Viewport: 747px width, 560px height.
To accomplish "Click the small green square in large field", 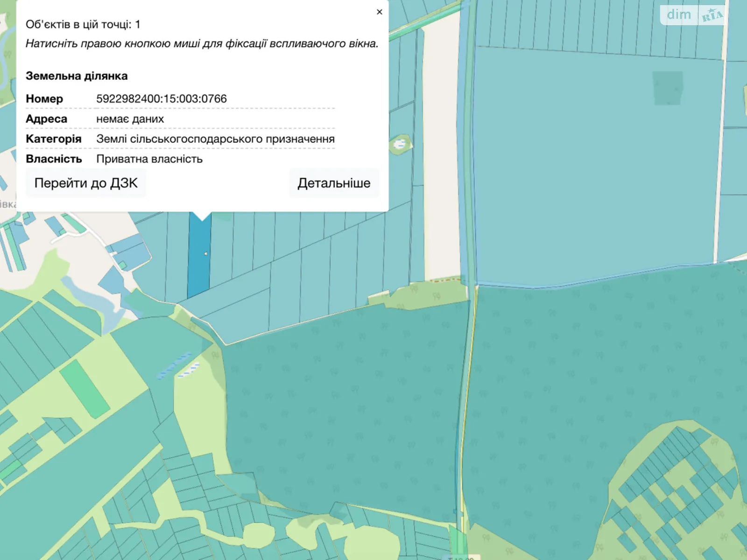I will [x=667, y=88].
